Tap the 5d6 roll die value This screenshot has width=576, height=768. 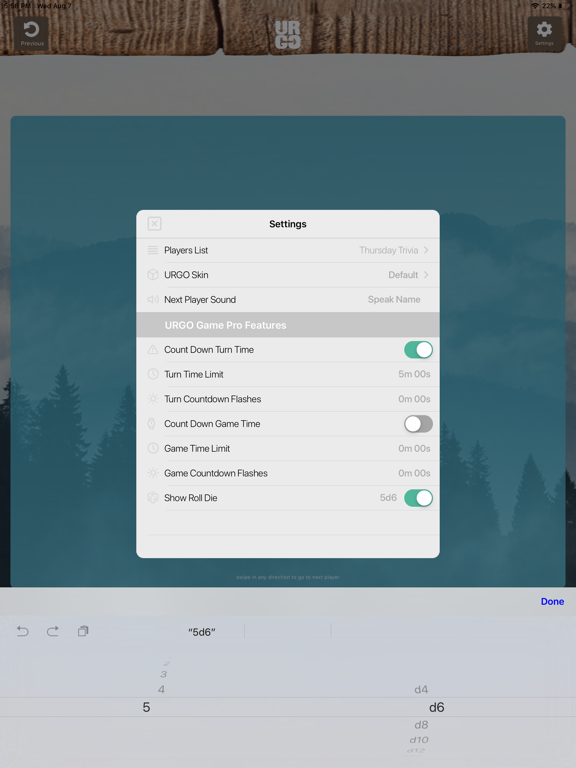coord(388,498)
